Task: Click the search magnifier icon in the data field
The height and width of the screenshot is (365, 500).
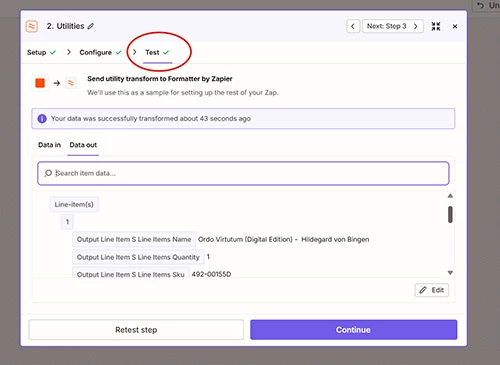Action: 48,173
